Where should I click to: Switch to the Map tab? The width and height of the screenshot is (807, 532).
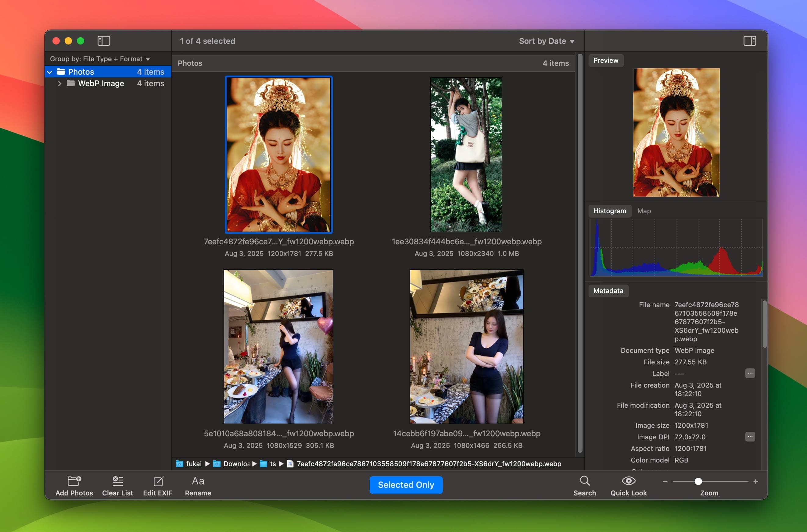[x=644, y=211]
